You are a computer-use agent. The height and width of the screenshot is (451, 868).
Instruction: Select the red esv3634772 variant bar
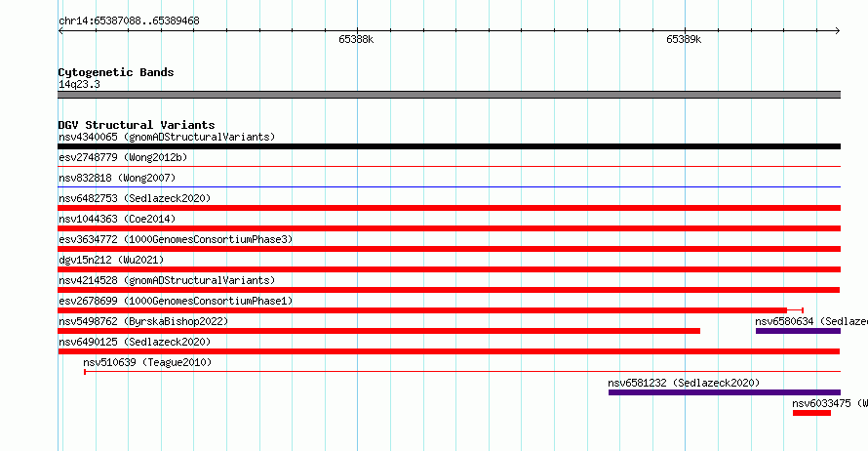click(449, 249)
